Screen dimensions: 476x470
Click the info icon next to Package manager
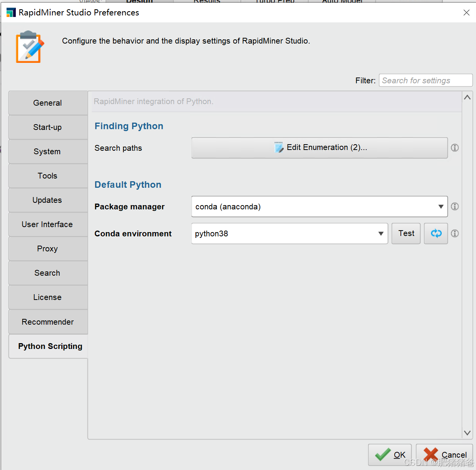(x=455, y=207)
